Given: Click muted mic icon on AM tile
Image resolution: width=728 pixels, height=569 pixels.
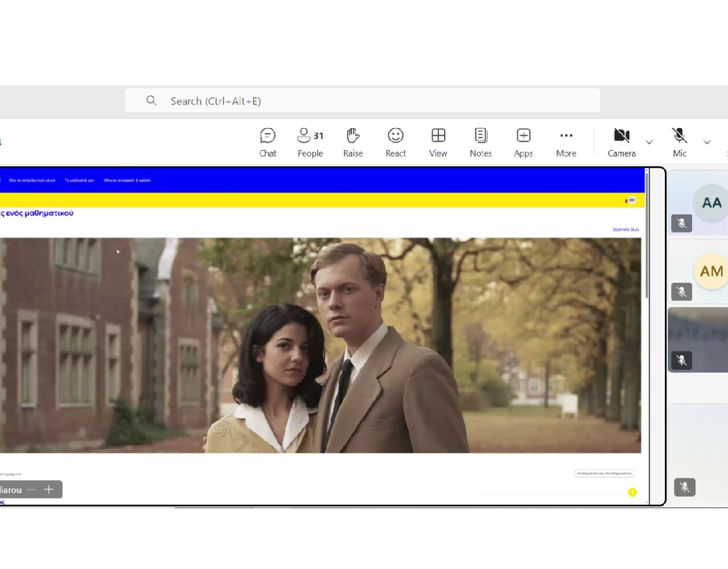Looking at the screenshot, I should click(x=681, y=292).
